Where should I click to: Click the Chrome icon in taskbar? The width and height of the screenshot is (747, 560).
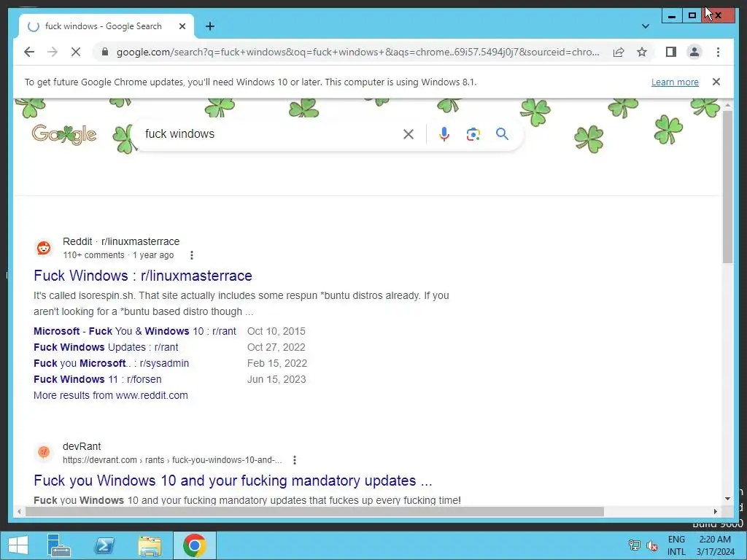click(x=194, y=545)
